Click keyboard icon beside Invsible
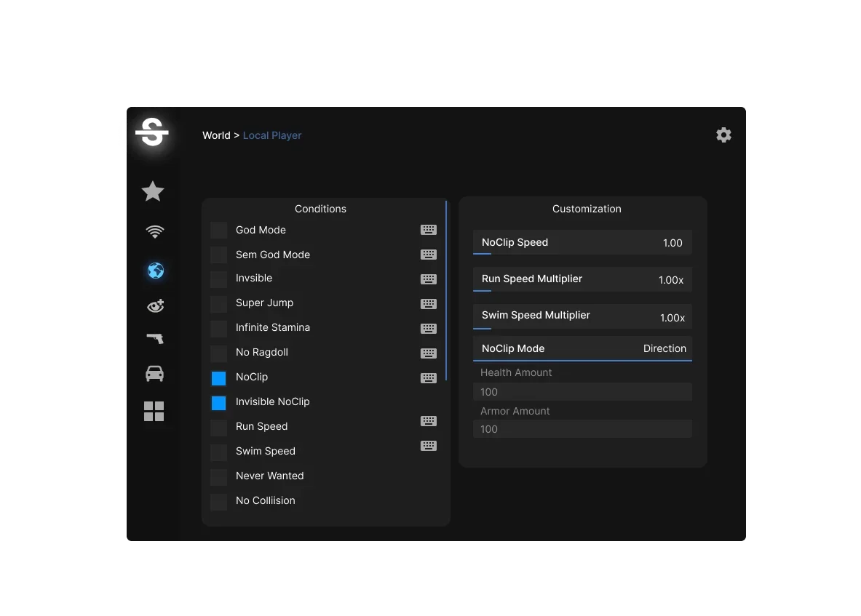The width and height of the screenshot is (861, 616). click(x=428, y=279)
